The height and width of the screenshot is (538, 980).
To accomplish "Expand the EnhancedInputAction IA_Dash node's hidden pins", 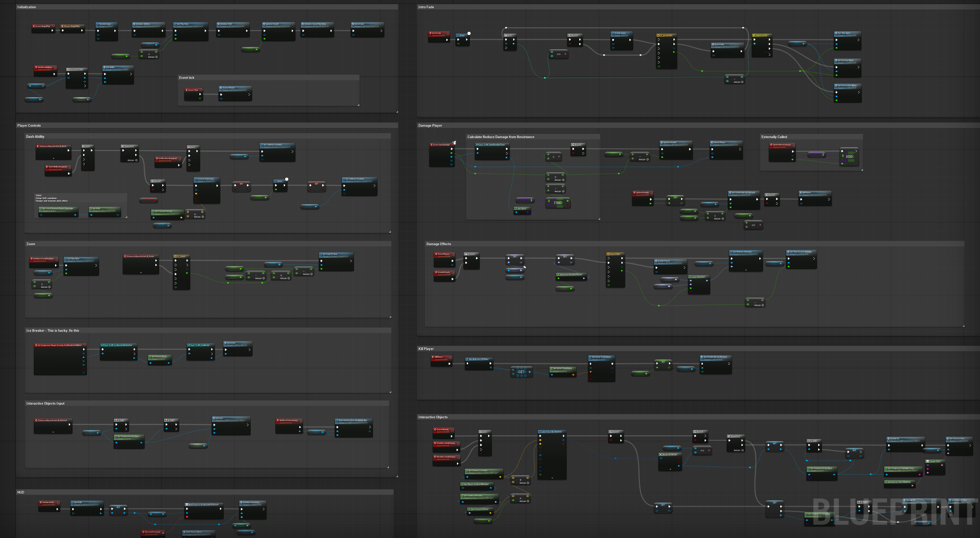I will pyautogui.click(x=53, y=158).
